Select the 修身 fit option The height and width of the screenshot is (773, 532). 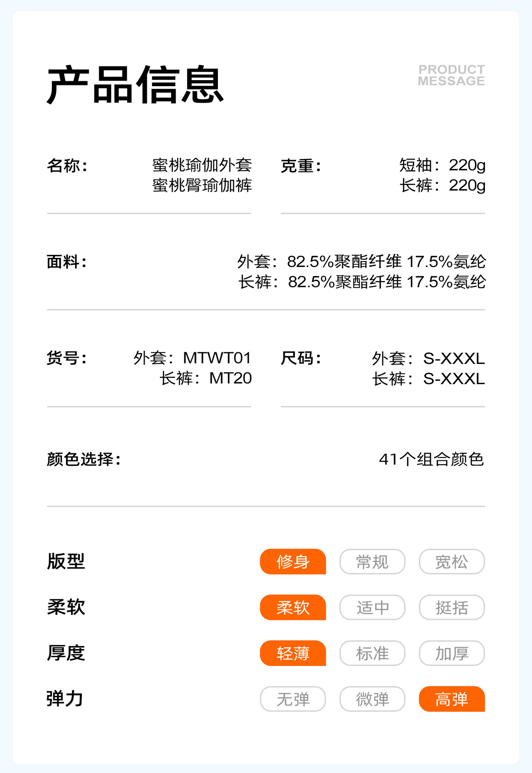click(293, 562)
